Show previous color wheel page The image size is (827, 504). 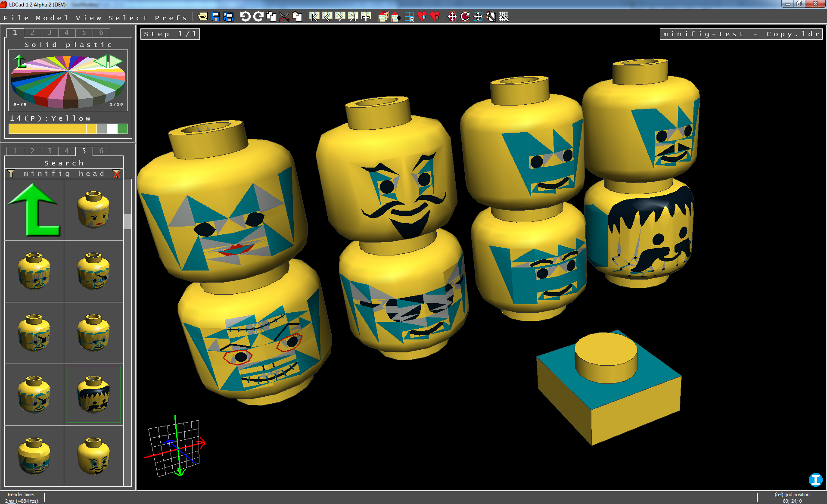tap(100, 61)
